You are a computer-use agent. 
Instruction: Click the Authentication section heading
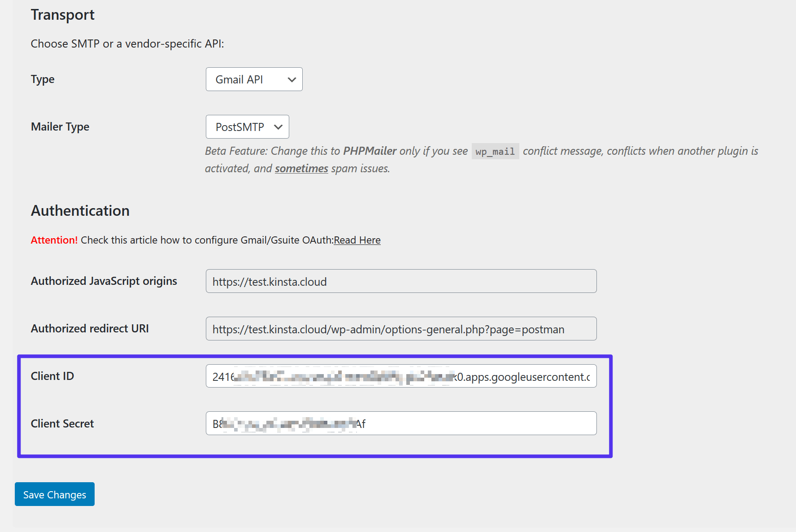tap(80, 210)
